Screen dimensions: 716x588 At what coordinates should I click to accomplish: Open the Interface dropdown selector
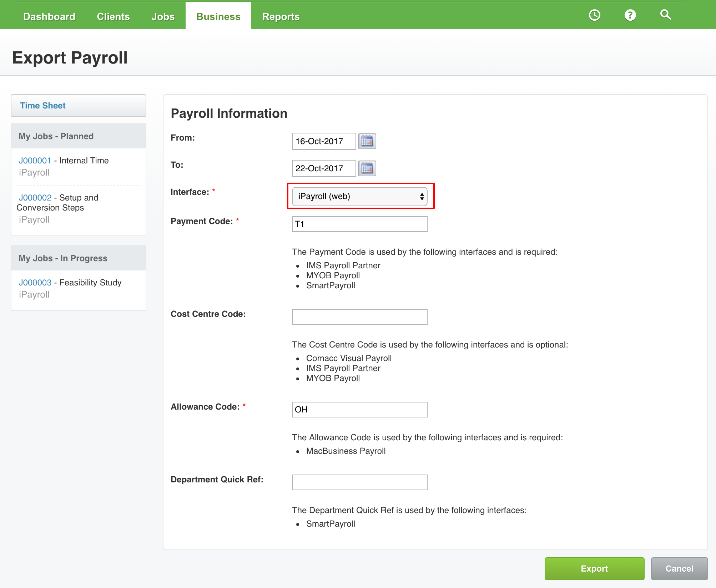pos(360,196)
